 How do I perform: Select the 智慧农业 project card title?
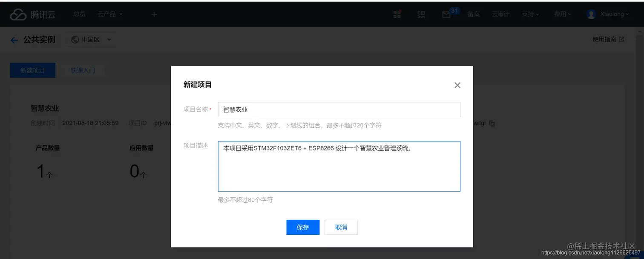click(45, 108)
